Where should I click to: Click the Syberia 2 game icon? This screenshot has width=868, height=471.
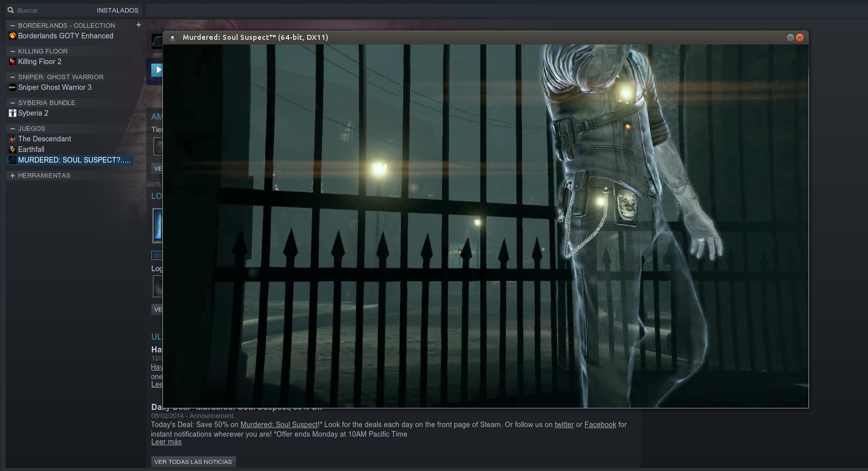click(x=13, y=113)
